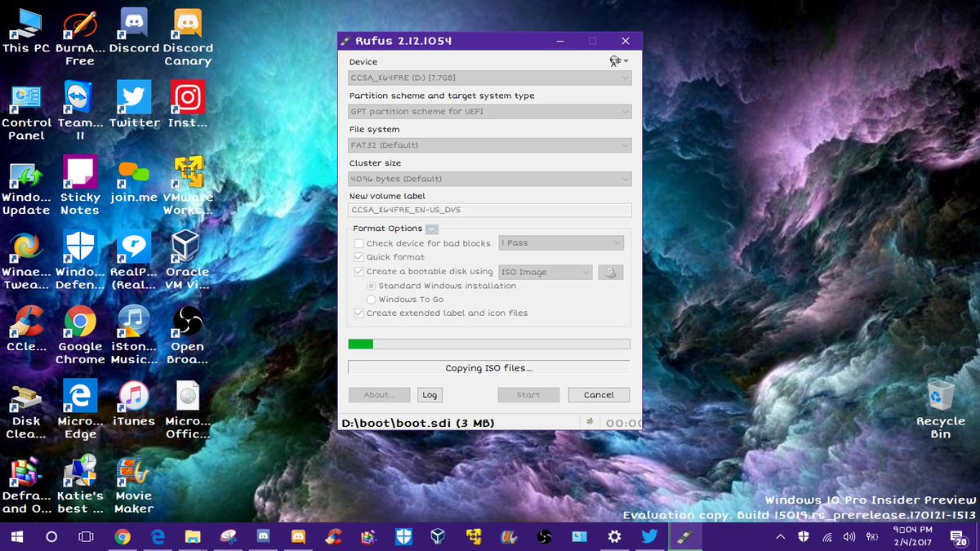Click the OBS icon in the taskbar

point(545,536)
